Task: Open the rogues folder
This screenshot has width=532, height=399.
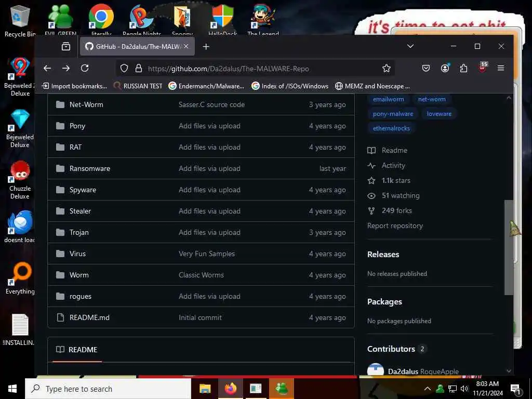Action: click(x=81, y=297)
